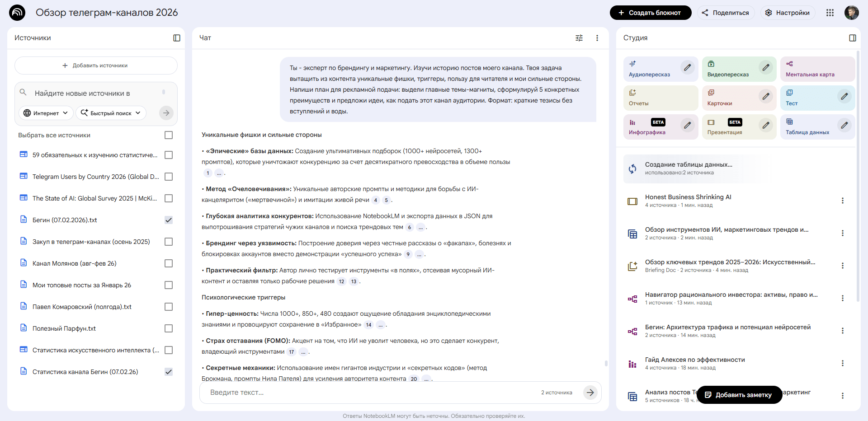
Task: Click NotebookLM logo in header
Action: coord(17,13)
